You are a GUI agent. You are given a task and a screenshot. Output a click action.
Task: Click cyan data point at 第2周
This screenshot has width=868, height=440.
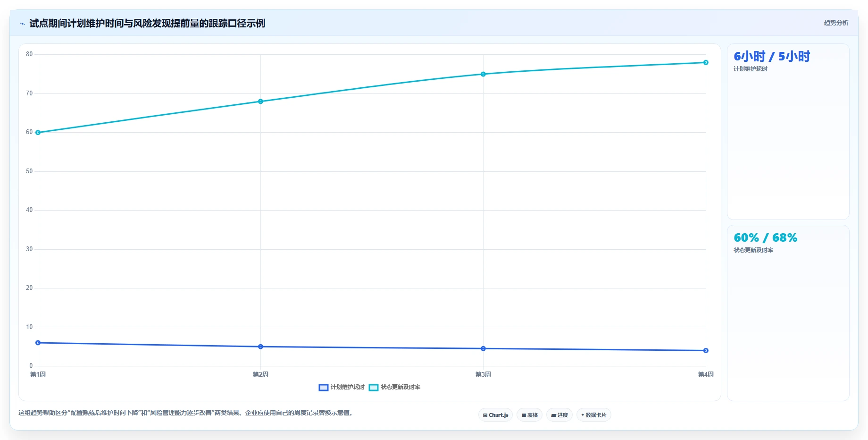coord(260,102)
